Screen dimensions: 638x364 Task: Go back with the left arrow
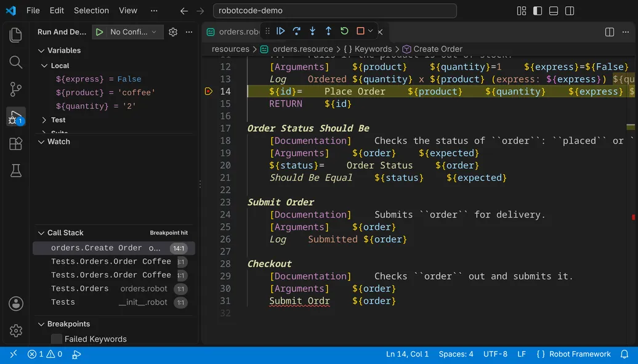tap(184, 11)
